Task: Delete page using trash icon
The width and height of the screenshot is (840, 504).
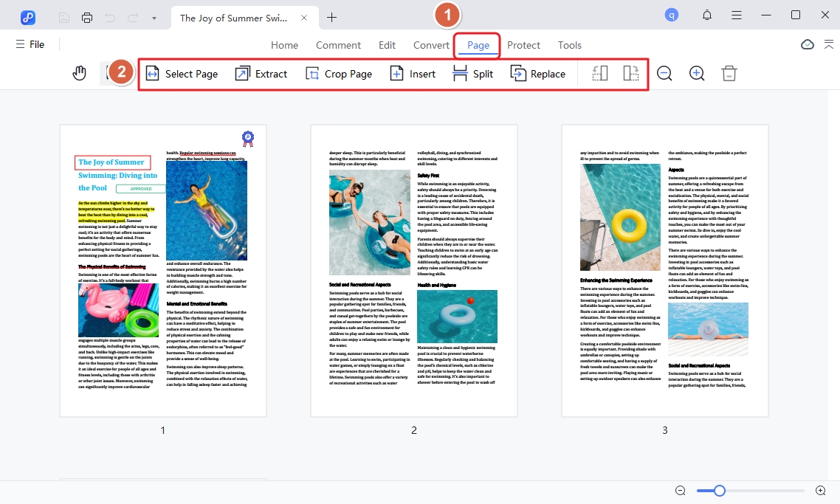Action: click(729, 74)
